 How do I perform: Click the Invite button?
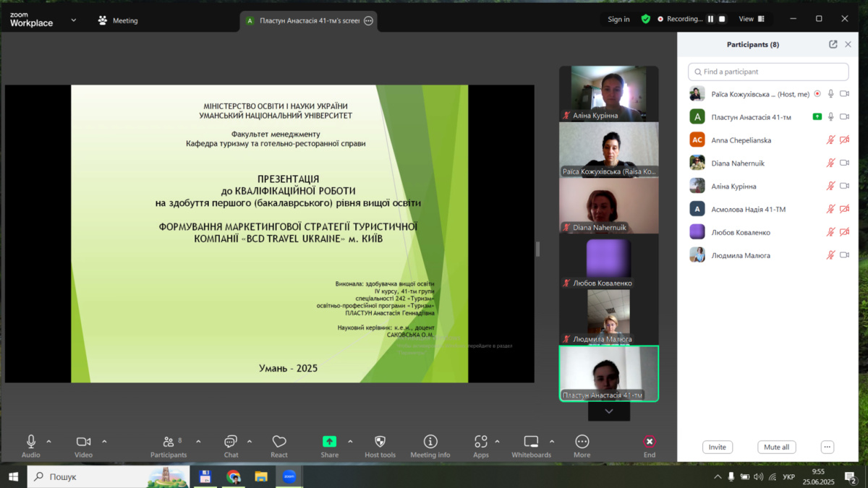(x=718, y=447)
